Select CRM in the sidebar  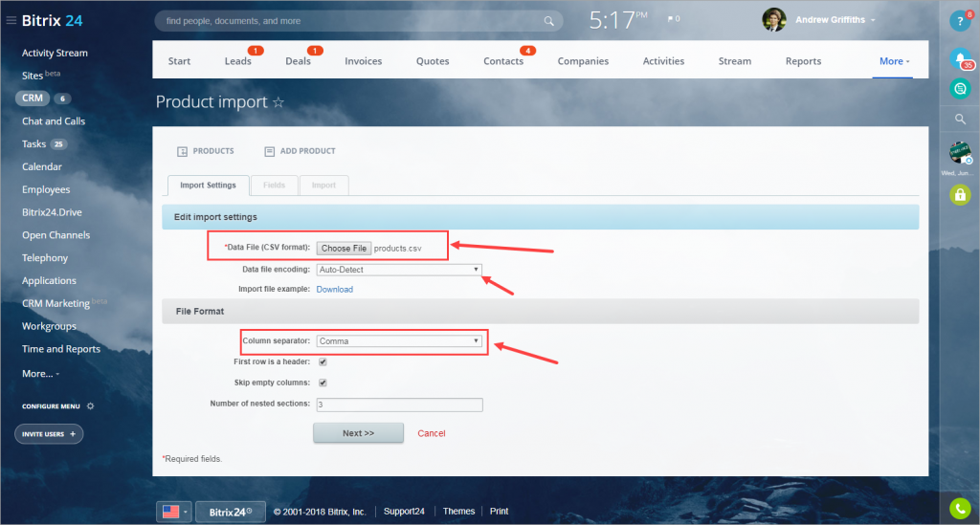pos(33,98)
